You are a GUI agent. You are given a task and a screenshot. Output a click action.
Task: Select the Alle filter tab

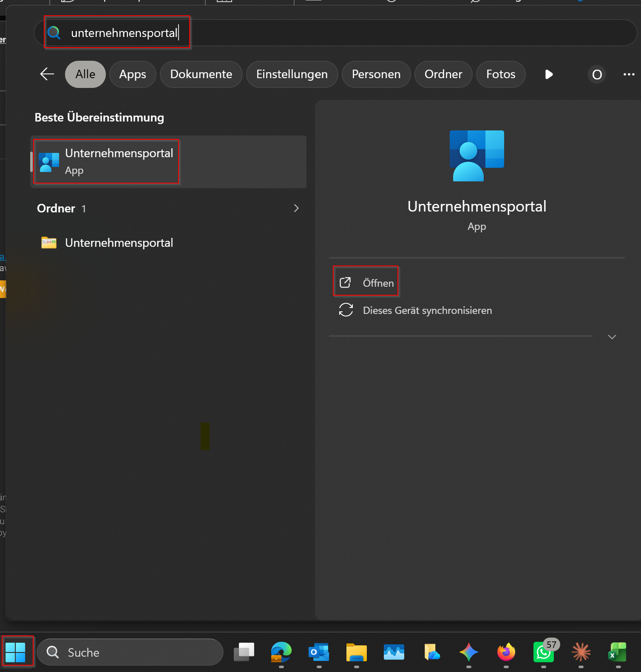pos(85,74)
